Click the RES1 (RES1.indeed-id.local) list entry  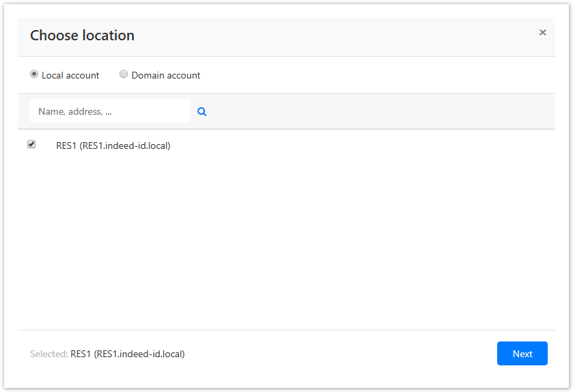[113, 145]
